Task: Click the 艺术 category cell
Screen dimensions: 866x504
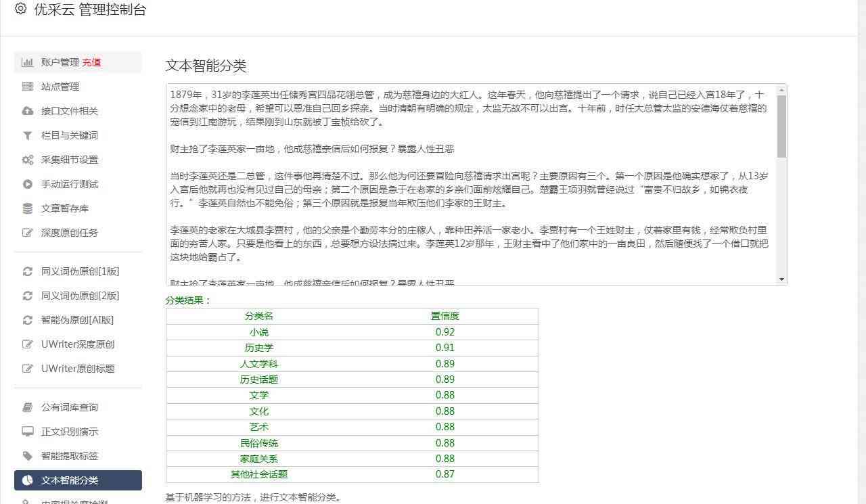Action: (x=259, y=427)
